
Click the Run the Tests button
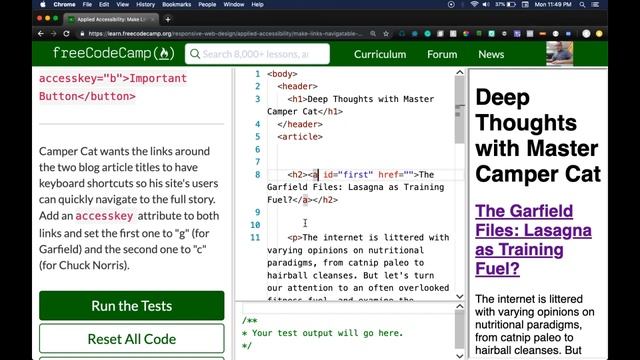point(131,306)
